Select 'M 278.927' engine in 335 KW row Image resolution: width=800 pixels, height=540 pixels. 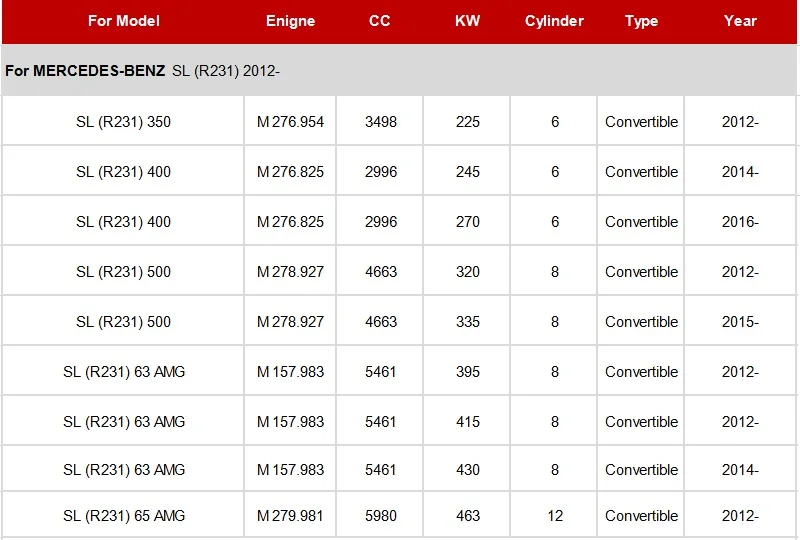click(290, 322)
